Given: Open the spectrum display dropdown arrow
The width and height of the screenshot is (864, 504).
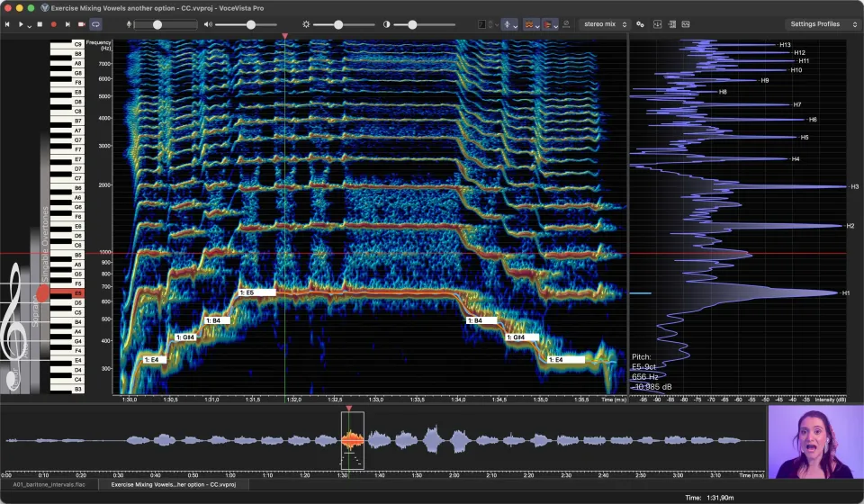Looking at the screenshot, I should tap(555, 26).
